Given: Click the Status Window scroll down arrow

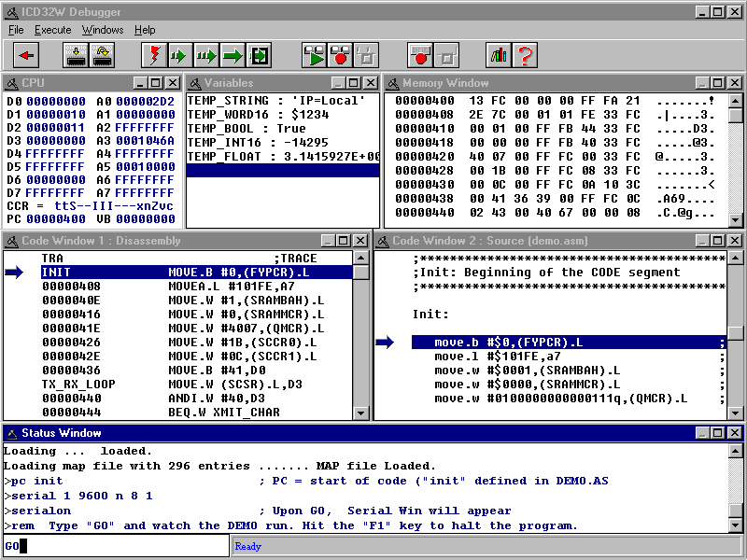Looking at the screenshot, I should tap(735, 525).
